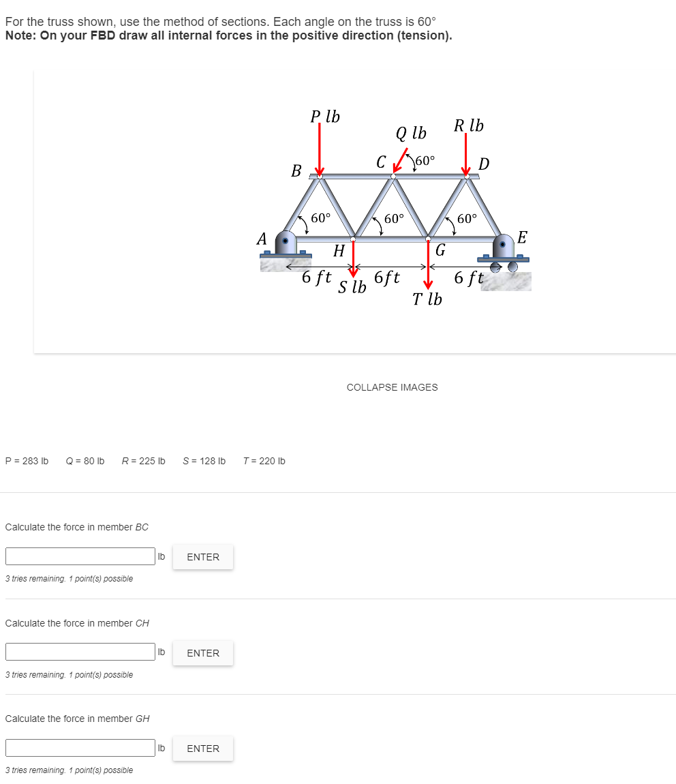The width and height of the screenshot is (676, 784).
Task: Click ENTER for member BC answer
Action: (202, 557)
